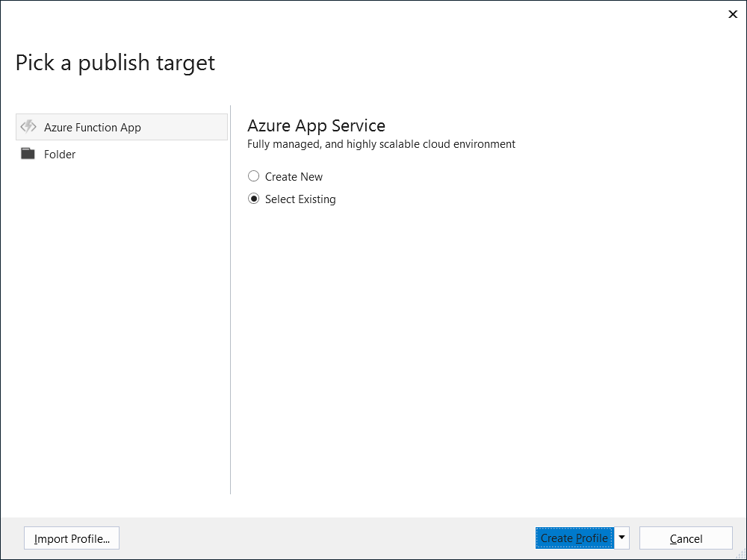The width and height of the screenshot is (747, 560).
Task: Click the blank area of the bottom button bar
Action: click(321, 538)
